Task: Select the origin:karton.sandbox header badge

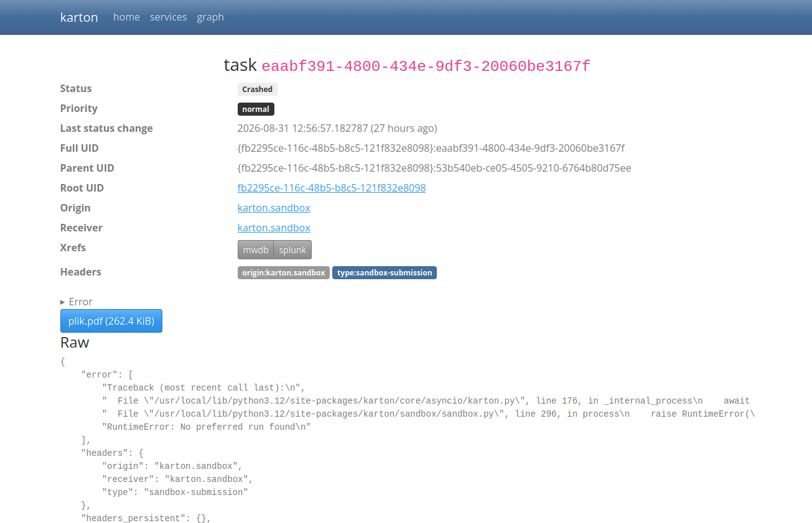Action: 284,272
